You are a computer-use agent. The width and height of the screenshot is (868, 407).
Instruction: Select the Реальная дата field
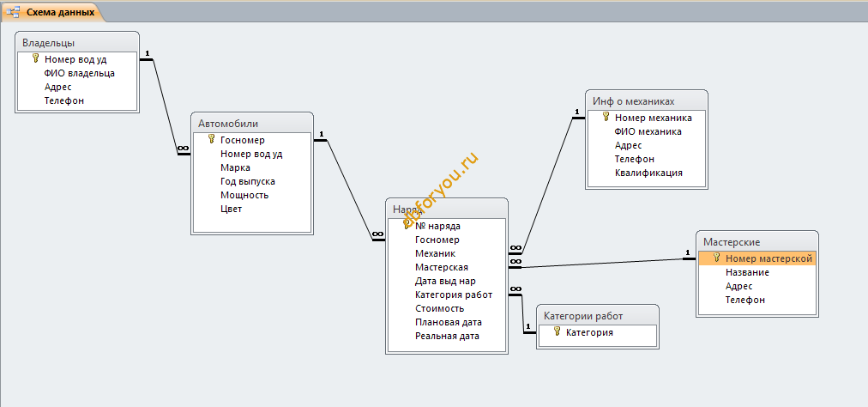[447, 336]
